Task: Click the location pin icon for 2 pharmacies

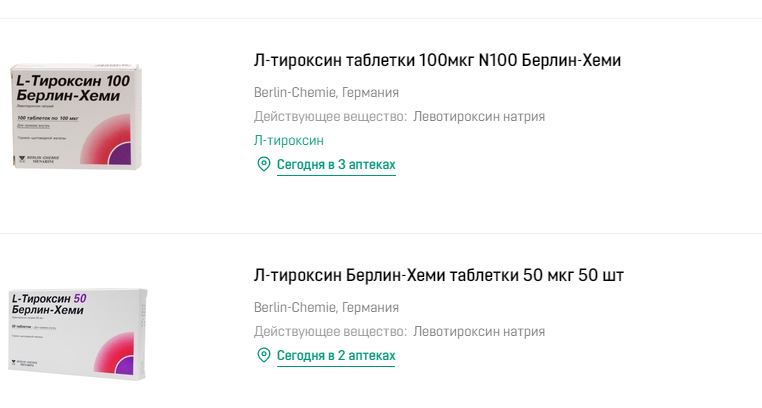Action: pyautogui.click(x=263, y=355)
